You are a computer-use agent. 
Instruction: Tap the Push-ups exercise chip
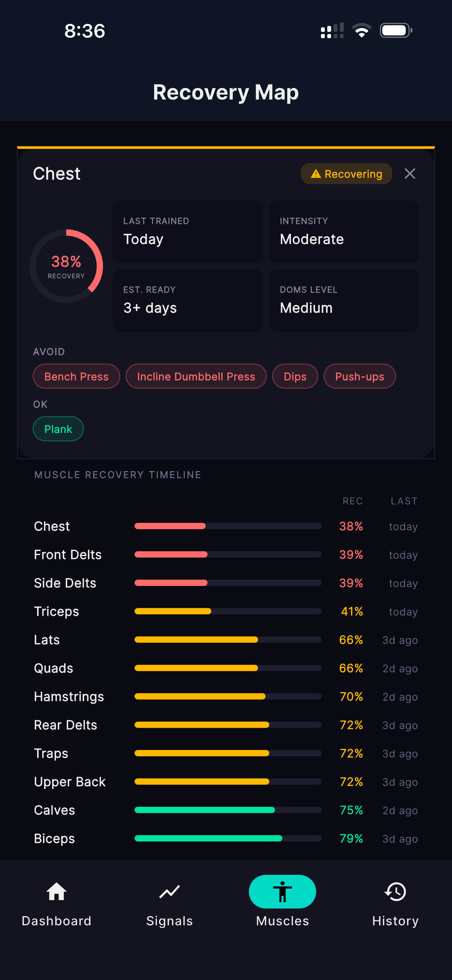coord(359,377)
